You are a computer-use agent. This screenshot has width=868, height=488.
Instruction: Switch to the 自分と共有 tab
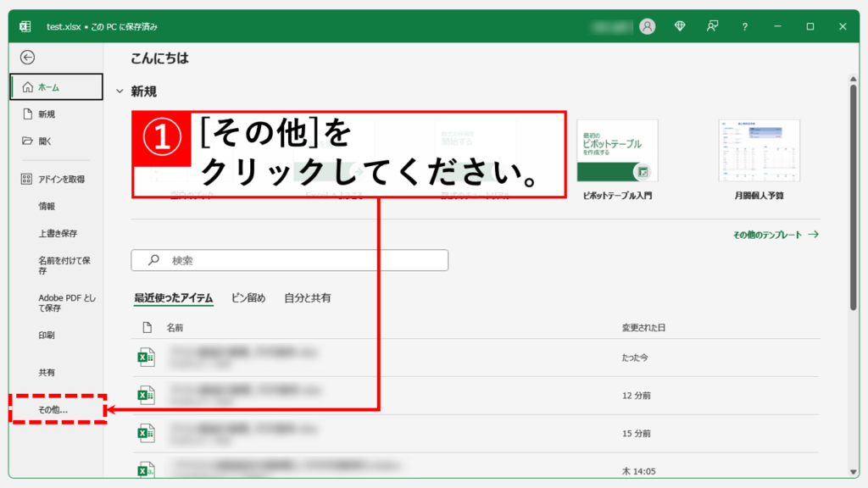pyautogui.click(x=307, y=298)
